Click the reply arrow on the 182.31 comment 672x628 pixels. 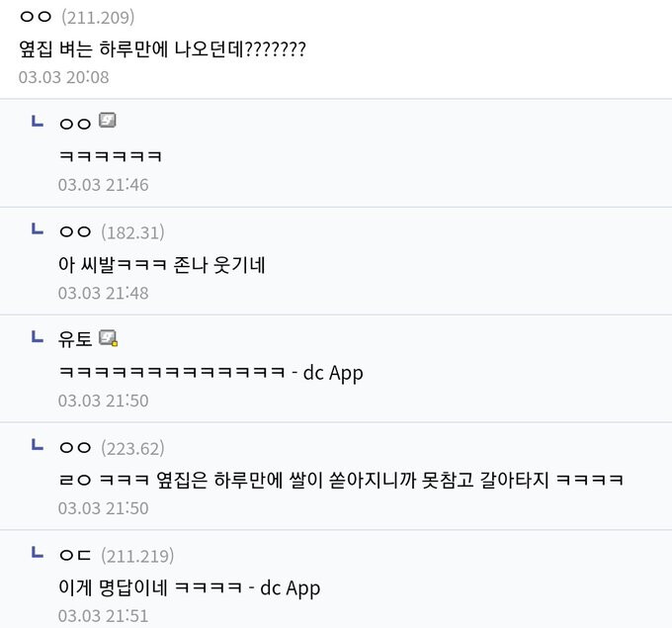click(38, 230)
